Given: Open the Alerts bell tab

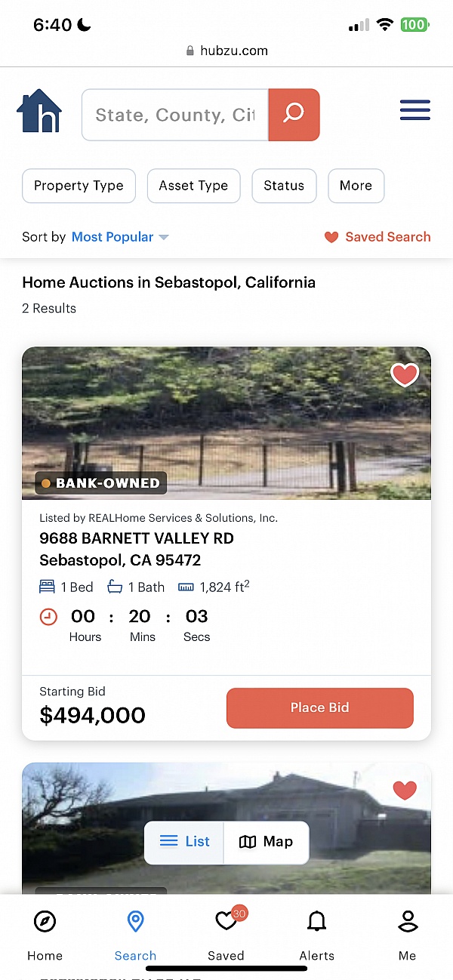Looking at the screenshot, I should (x=316, y=922).
